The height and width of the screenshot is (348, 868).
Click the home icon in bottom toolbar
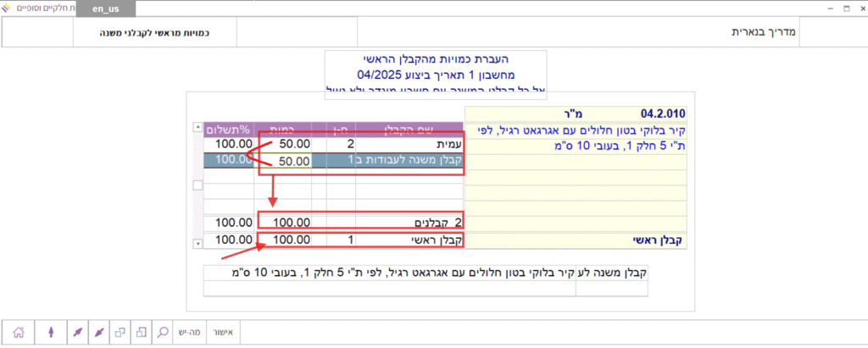click(x=19, y=332)
